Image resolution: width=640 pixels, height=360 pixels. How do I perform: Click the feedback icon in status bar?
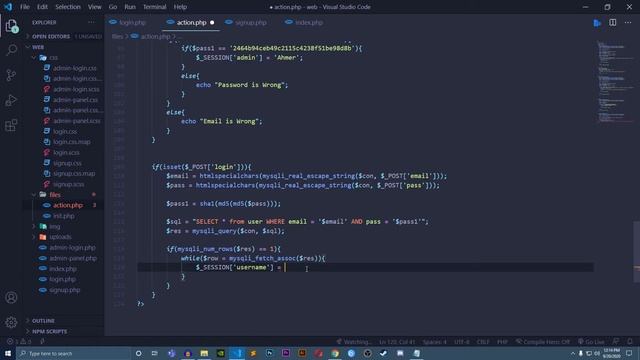[x=616, y=341]
